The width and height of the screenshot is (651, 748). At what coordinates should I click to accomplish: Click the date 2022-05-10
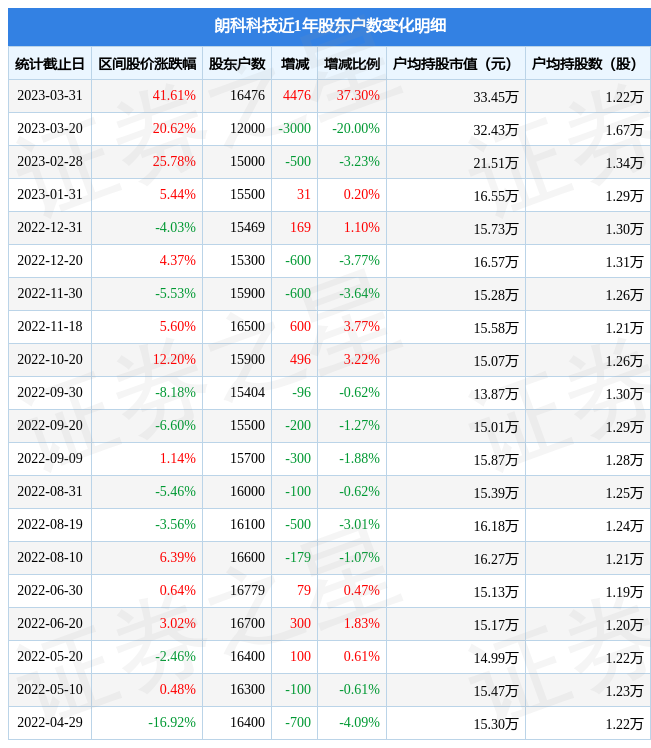50,689
